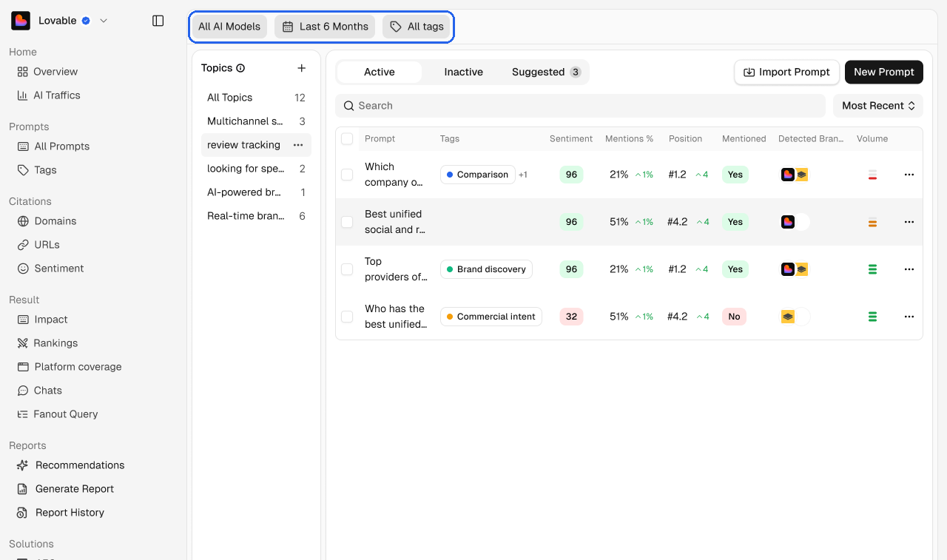Screen dimensions: 947x560
Task: Click the Topics info icon
Action: [x=240, y=68]
